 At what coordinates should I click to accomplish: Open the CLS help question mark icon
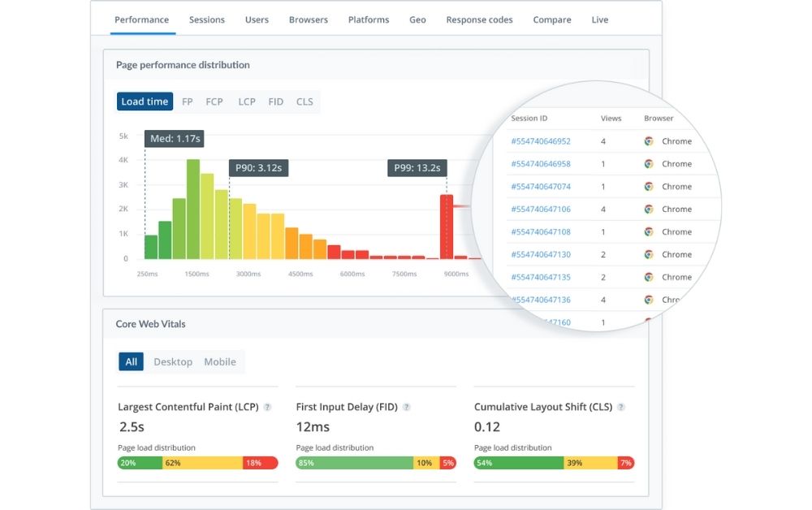point(621,406)
